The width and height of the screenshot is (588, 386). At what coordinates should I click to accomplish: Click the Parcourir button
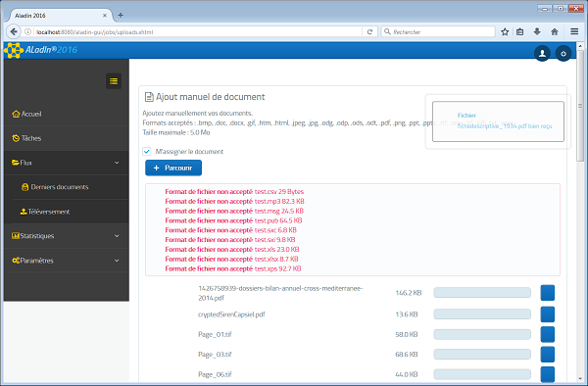click(173, 168)
